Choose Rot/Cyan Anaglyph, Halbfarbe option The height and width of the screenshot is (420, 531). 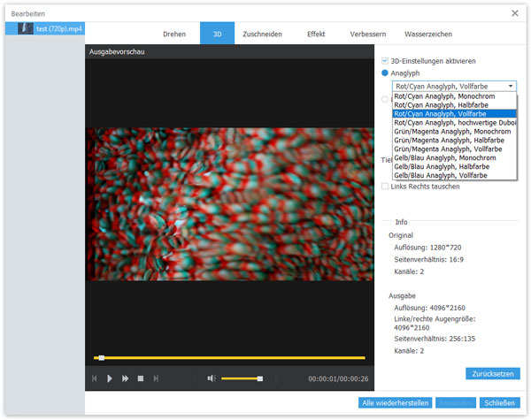click(454, 105)
